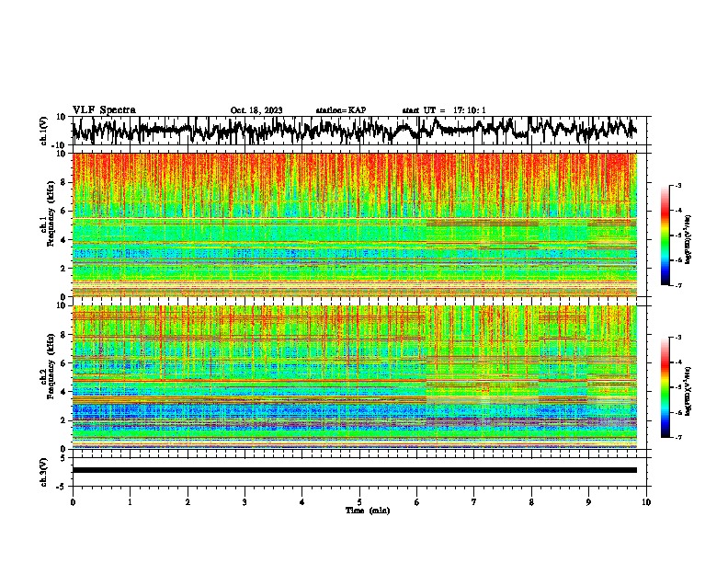This screenshot has height=563, width=728.
Task: Click inside the ch.1 spectrogram panel
Action: click(355, 224)
